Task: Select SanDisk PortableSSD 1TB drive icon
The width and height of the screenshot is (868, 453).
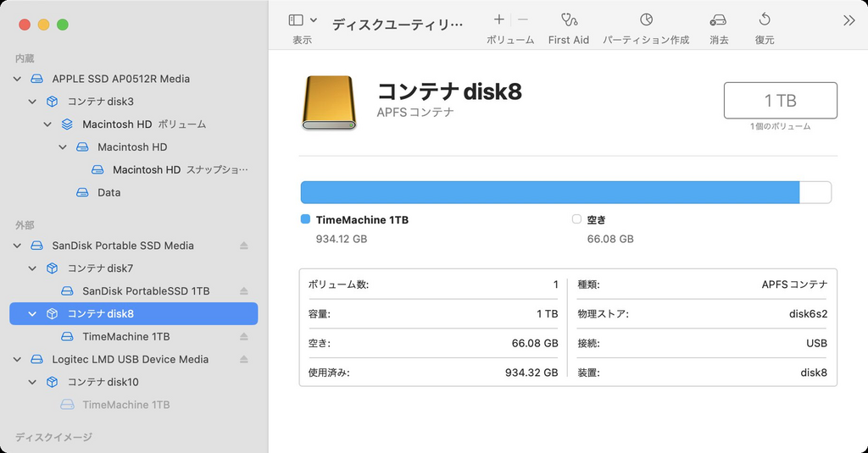Action: 67,291
